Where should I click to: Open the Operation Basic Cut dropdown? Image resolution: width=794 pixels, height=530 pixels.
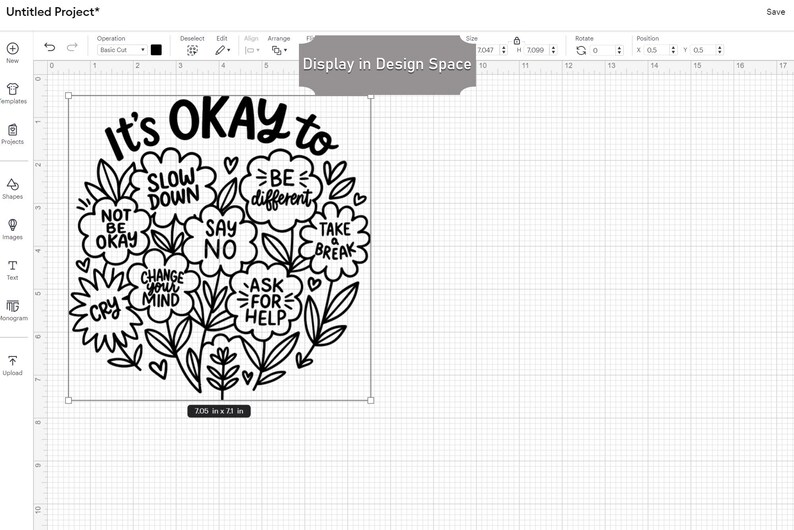(122, 50)
